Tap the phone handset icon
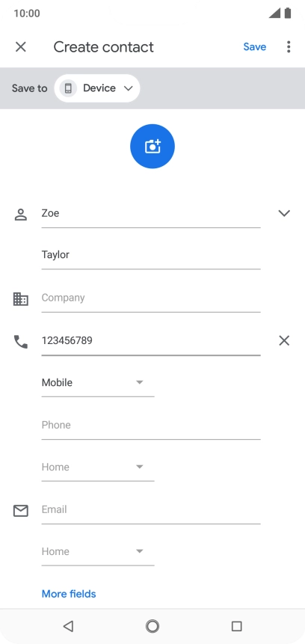Image resolution: width=305 pixels, height=644 pixels. (20, 342)
